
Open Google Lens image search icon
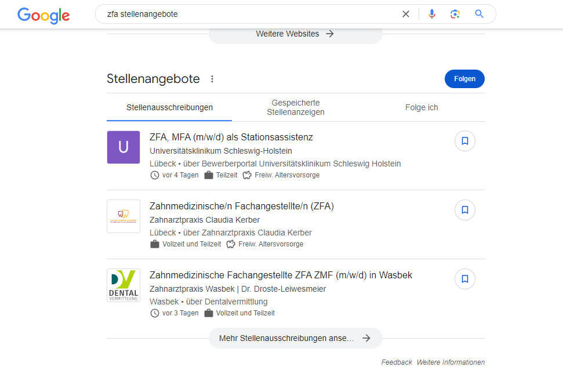click(455, 14)
